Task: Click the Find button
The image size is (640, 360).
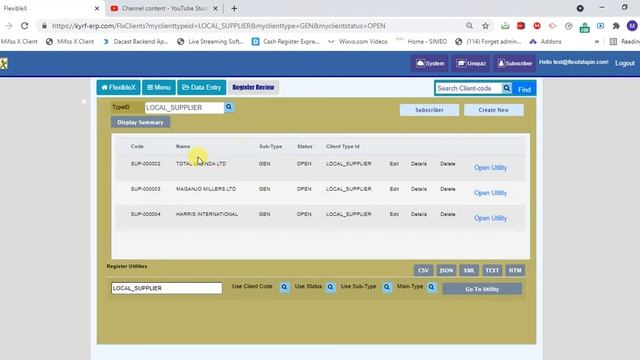Action: click(x=524, y=89)
